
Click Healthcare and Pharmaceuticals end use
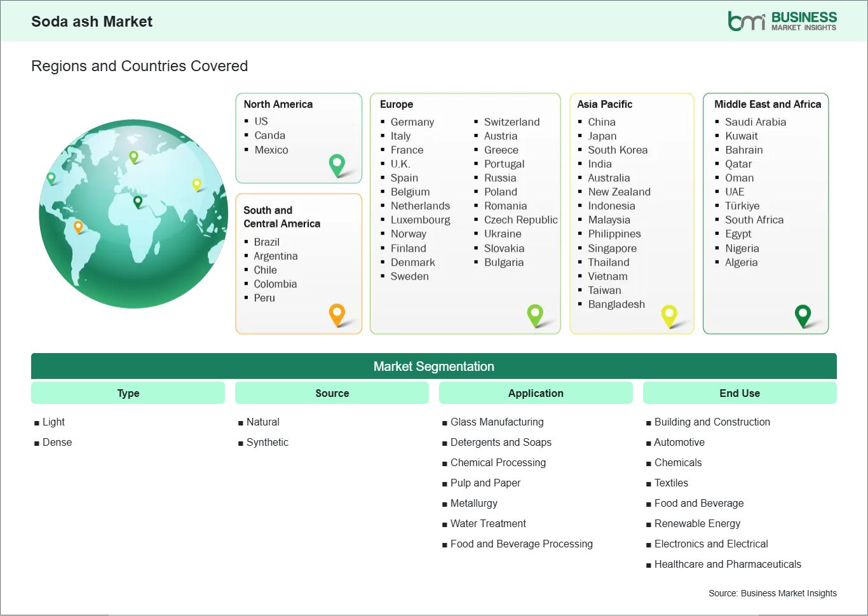point(728,564)
